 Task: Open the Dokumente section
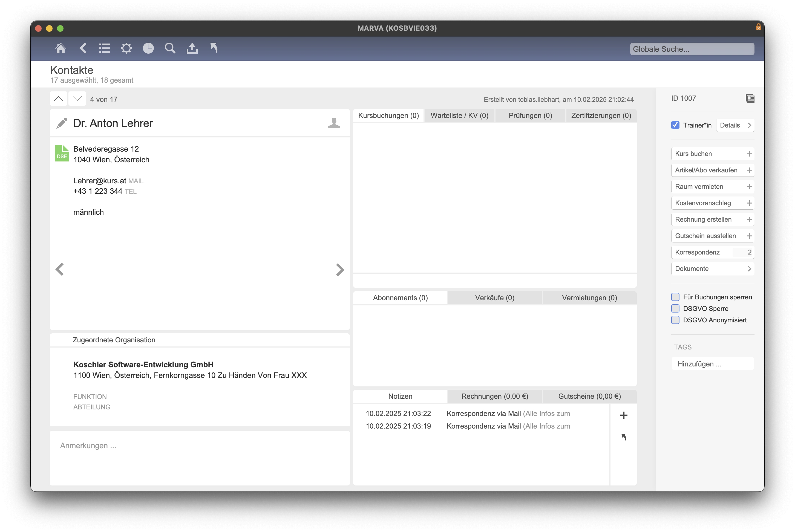click(x=713, y=269)
